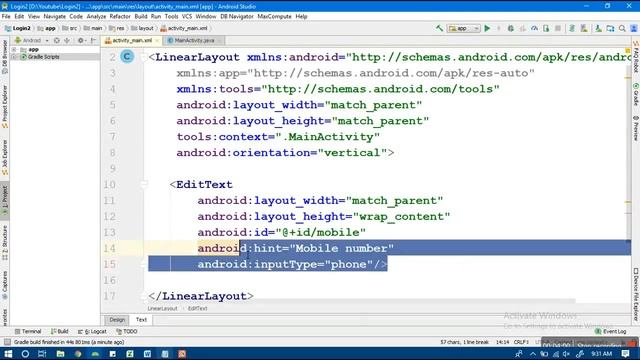Viewport: 640px width, 360px height.
Task: Open the Refactor menu
Action: tap(120, 16)
